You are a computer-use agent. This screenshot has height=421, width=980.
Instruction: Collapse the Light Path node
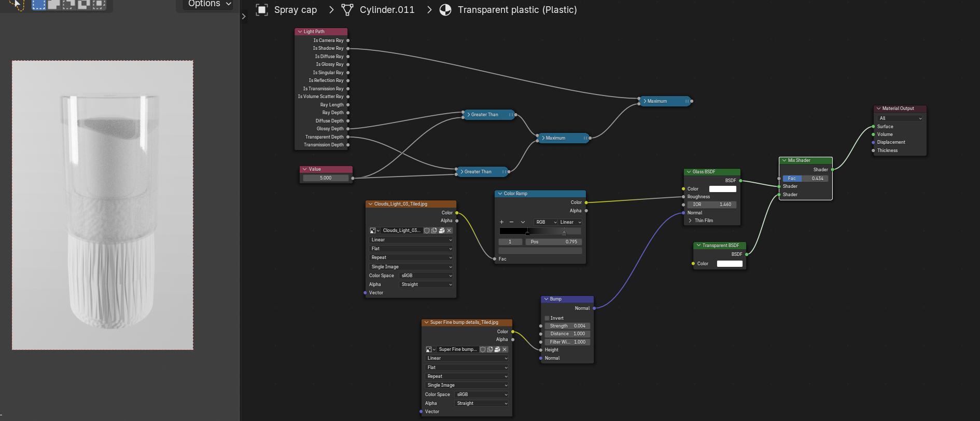(x=300, y=32)
